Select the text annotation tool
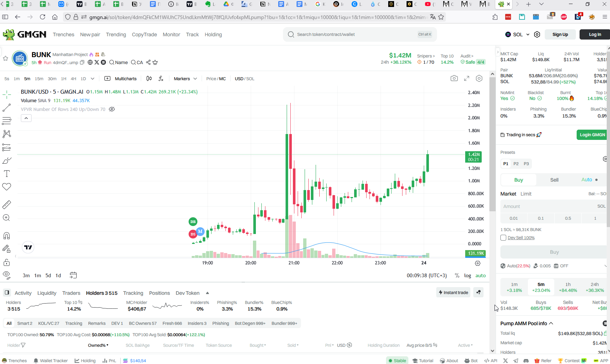Image resolution: width=610 pixels, height=364 pixels. click(x=7, y=174)
